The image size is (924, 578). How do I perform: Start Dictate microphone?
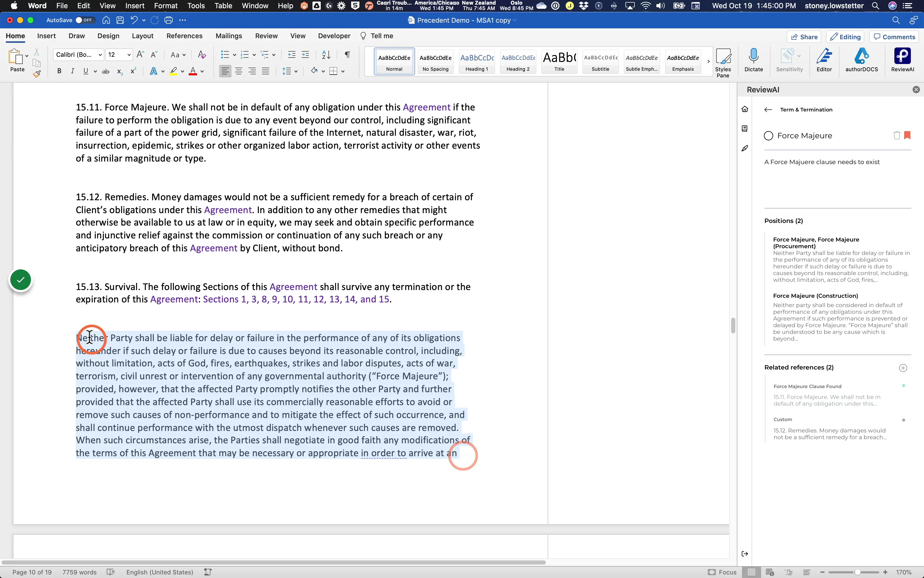pyautogui.click(x=753, y=60)
